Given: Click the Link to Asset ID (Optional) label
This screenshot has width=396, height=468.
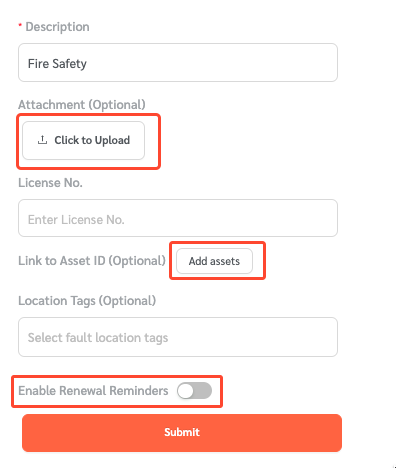Looking at the screenshot, I should [x=92, y=261].
